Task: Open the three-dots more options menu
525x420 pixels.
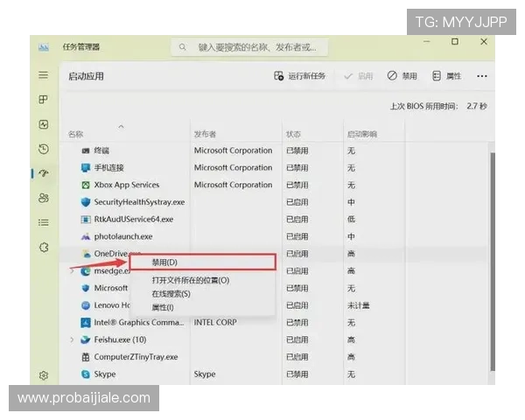Action: pyautogui.click(x=482, y=76)
